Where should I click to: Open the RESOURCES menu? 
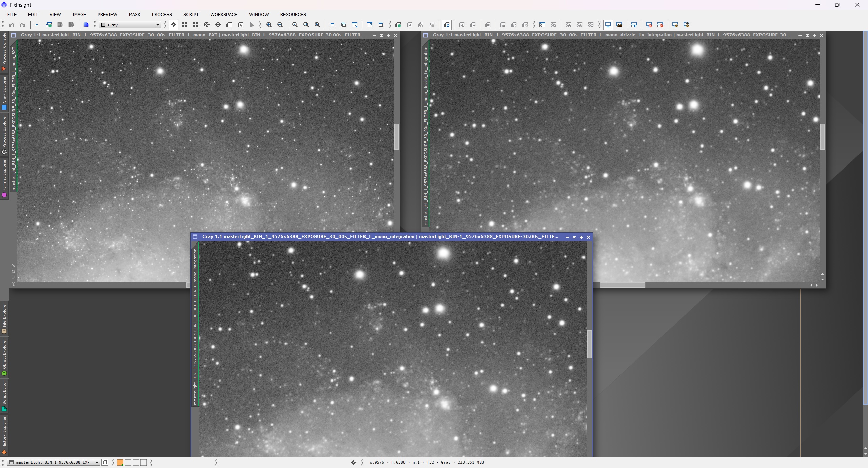click(293, 14)
